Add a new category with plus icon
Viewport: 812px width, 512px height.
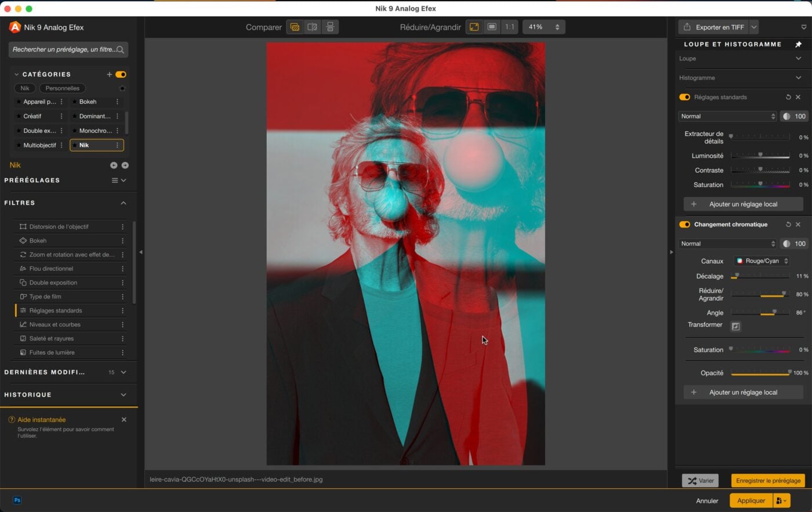tap(109, 74)
